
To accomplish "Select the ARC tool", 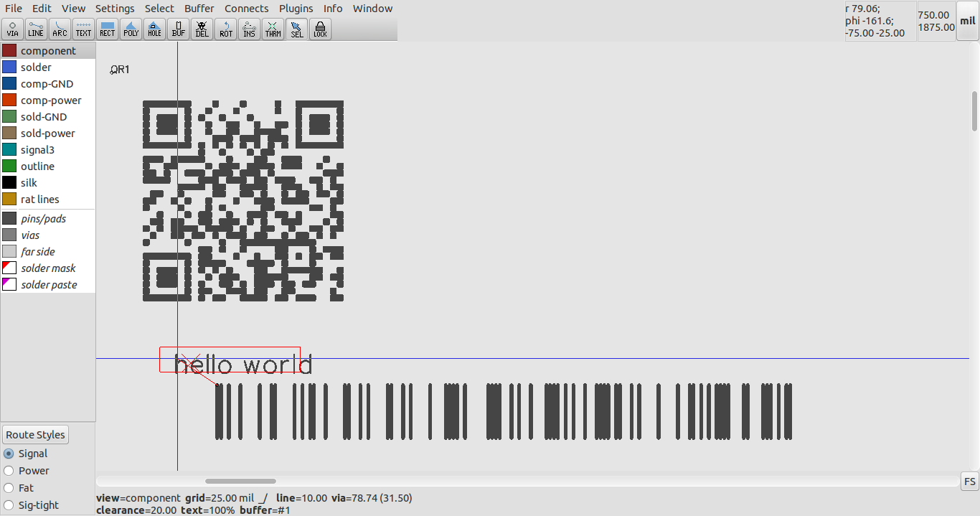I will tap(59, 29).
